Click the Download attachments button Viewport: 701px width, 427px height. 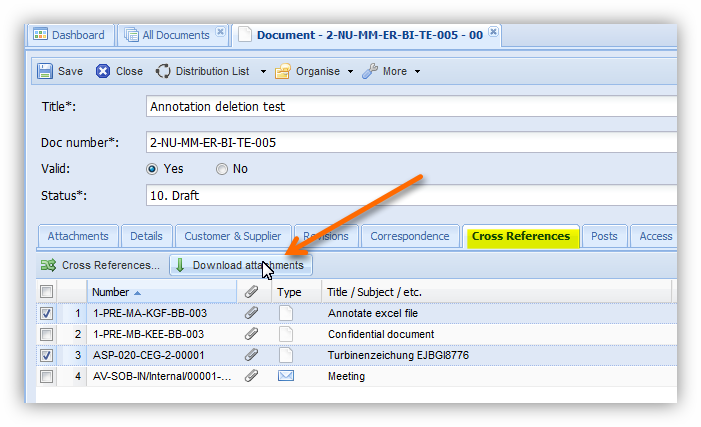(x=241, y=265)
